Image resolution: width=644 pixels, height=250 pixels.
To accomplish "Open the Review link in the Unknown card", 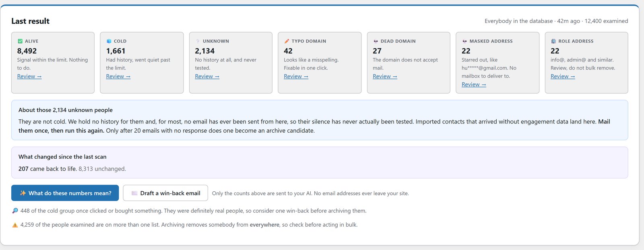I will pyautogui.click(x=207, y=76).
